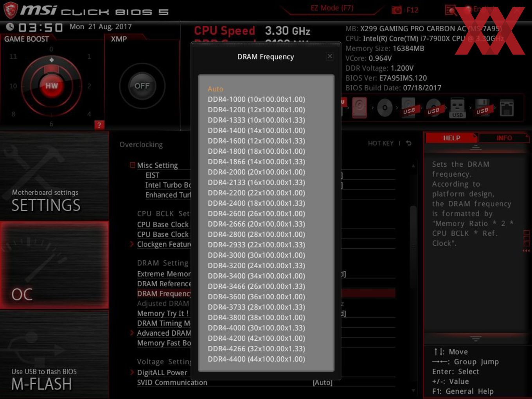Choose DDR4-4000 (30x100.00x1.33)
The image size is (532, 399).
256,328
